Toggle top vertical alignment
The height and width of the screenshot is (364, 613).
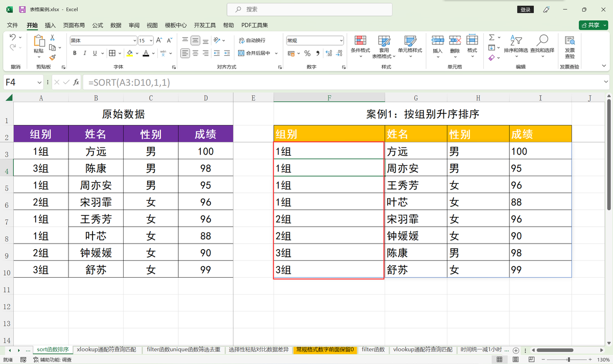click(185, 40)
